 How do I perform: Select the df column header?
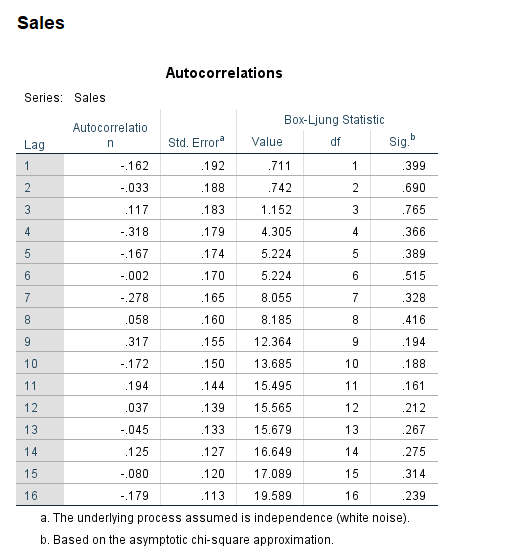click(335, 142)
